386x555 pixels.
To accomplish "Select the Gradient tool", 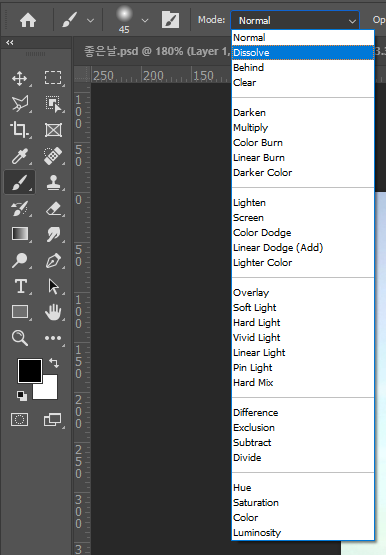I will (20, 234).
